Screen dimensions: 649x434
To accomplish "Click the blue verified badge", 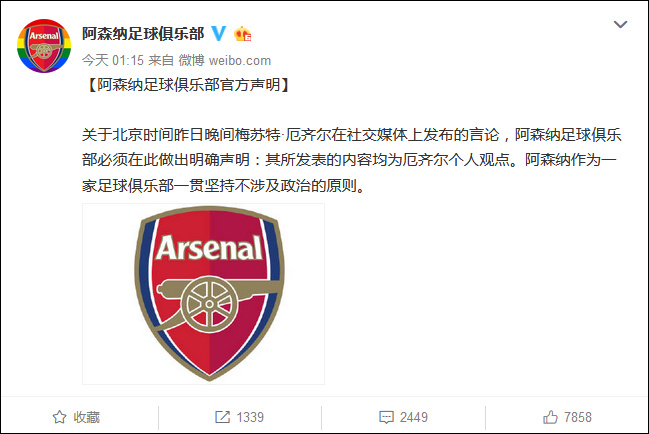I will [x=219, y=33].
